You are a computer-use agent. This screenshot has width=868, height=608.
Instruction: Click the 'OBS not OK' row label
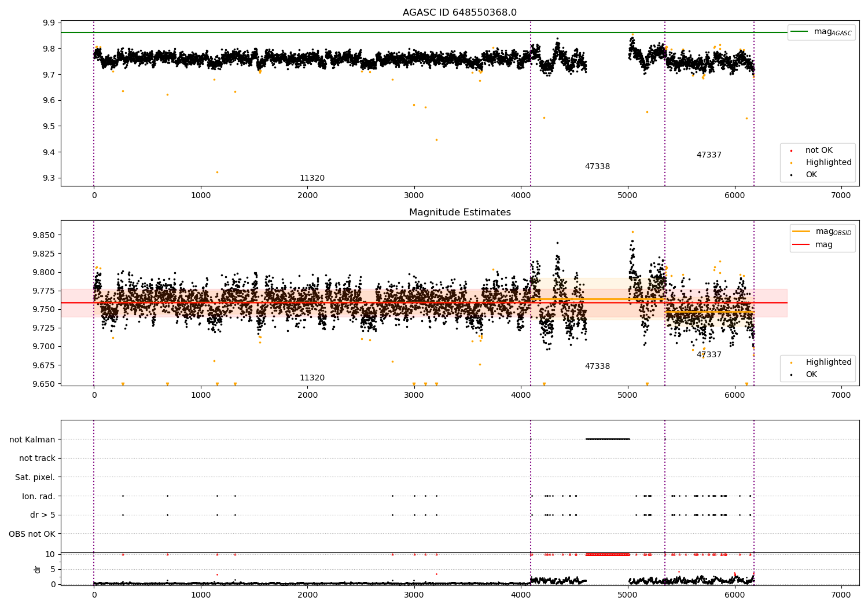point(32,534)
